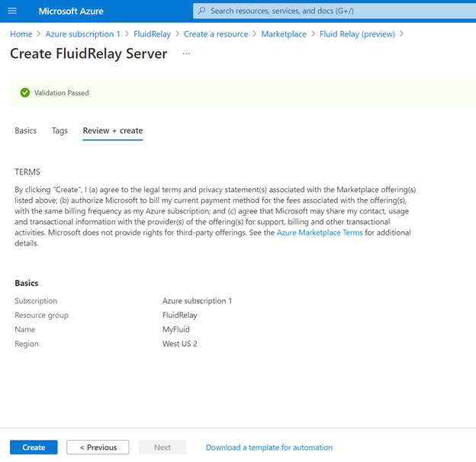Focus the search resources, services, and docs field
Screen dimensions: 476x462
(x=334, y=11)
